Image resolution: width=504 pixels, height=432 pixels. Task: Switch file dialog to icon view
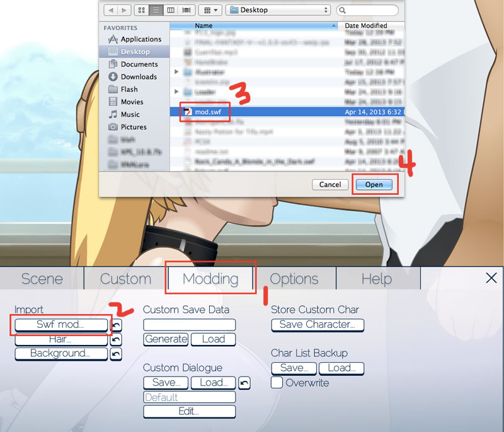coord(141,11)
